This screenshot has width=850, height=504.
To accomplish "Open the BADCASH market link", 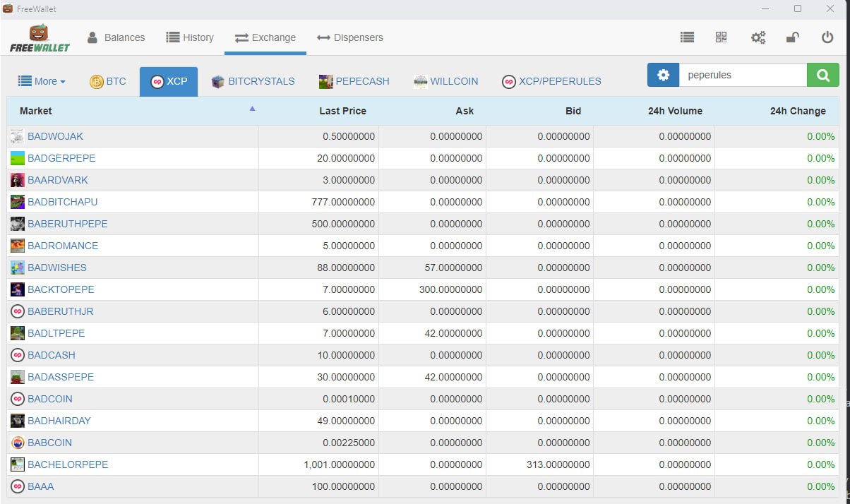I will pyautogui.click(x=52, y=355).
